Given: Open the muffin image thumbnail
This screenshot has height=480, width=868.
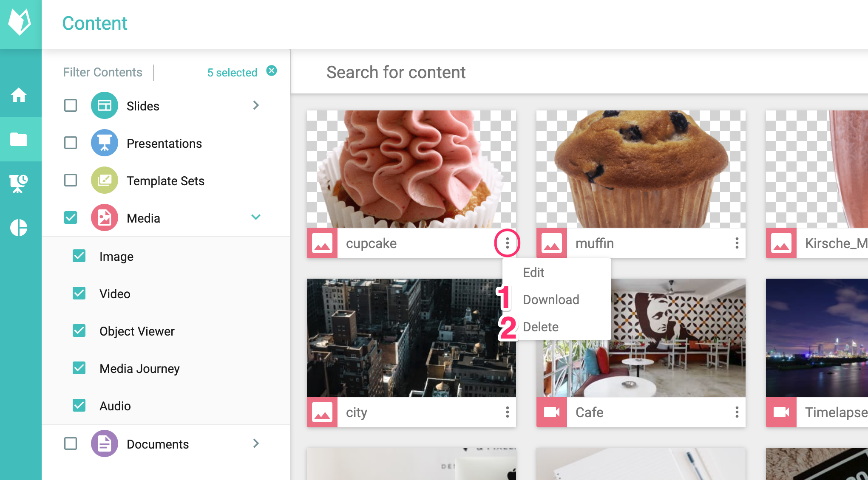Looking at the screenshot, I should (x=641, y=169).
